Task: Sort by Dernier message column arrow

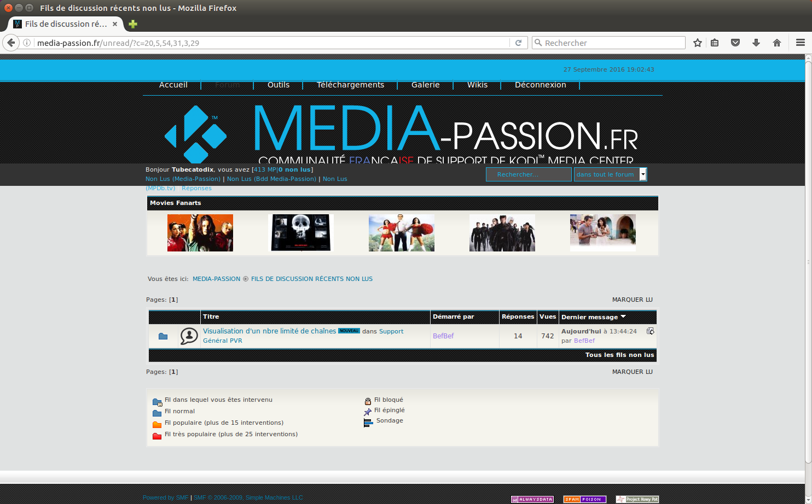Action: click(623, 317)
